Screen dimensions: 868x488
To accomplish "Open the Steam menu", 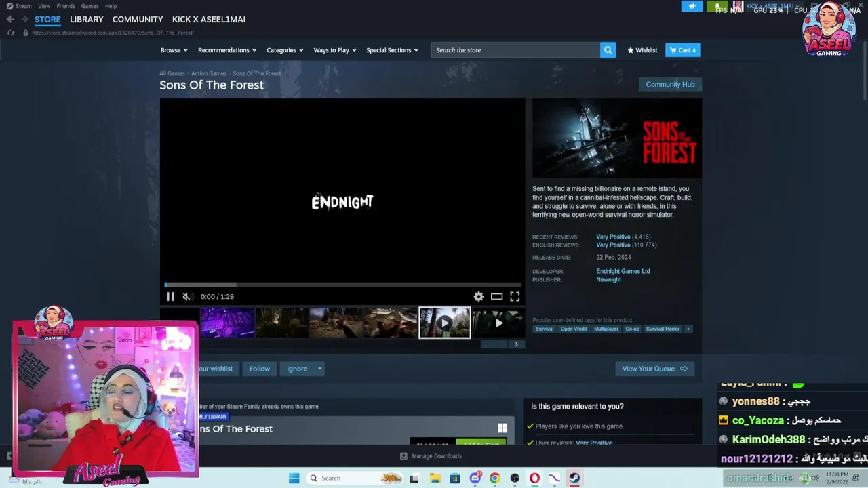I will (x=24, y=6).
